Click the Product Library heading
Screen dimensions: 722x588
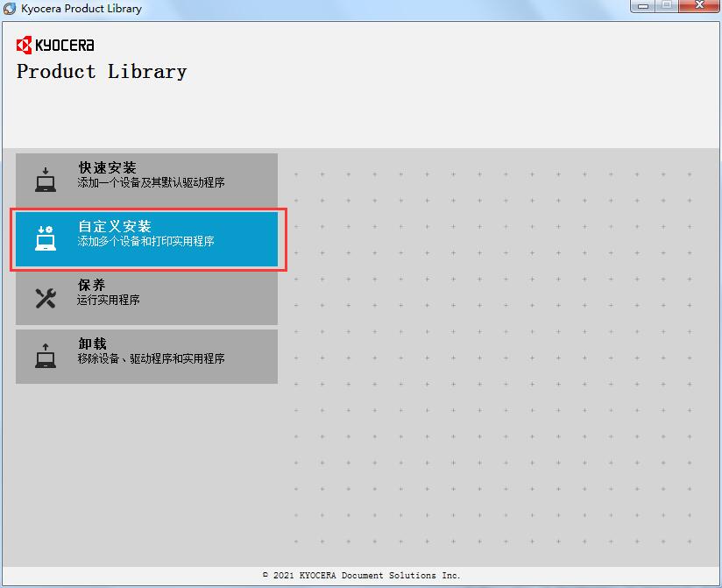102,71
